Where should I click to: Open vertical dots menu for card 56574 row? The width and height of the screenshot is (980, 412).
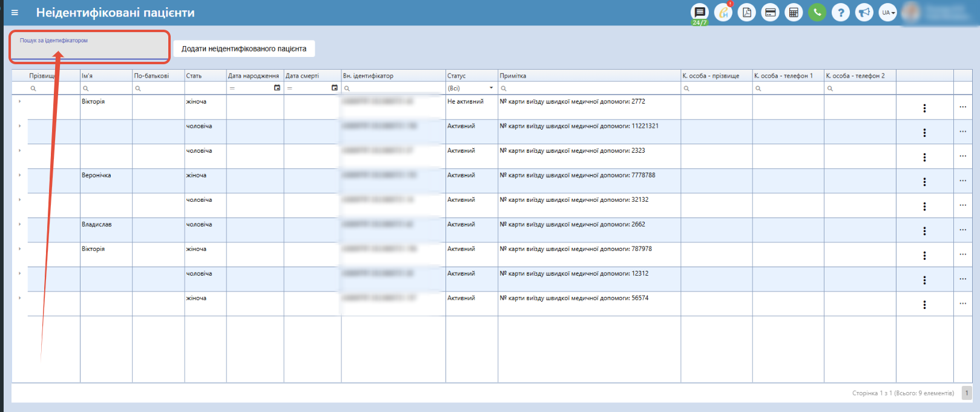(x=924, y=305)
